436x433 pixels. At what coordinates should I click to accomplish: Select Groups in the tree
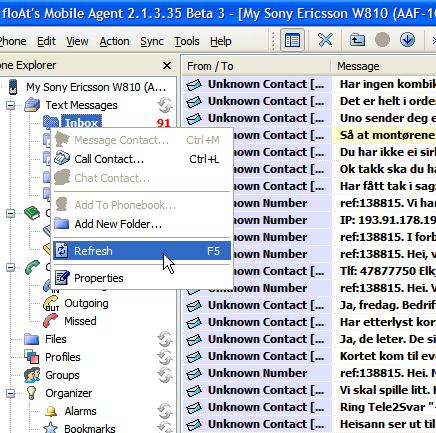tap(62, 375)
